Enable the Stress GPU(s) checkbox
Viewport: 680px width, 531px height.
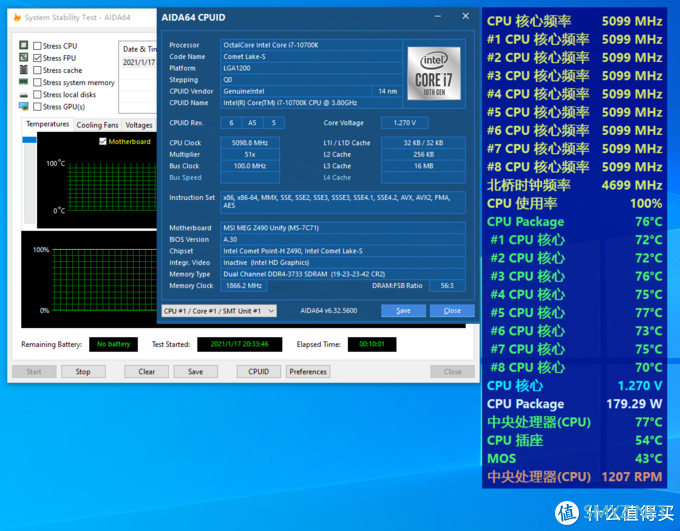coord(37,106)
